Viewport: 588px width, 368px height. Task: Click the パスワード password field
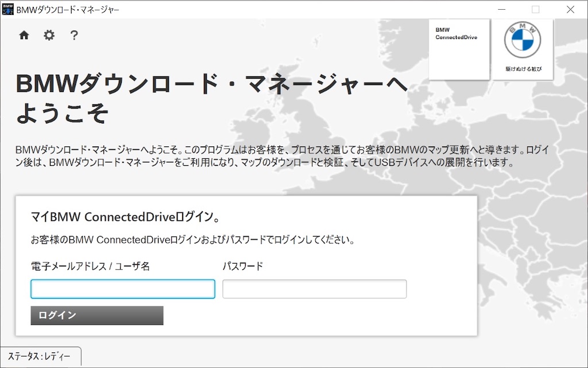(314, 289)
